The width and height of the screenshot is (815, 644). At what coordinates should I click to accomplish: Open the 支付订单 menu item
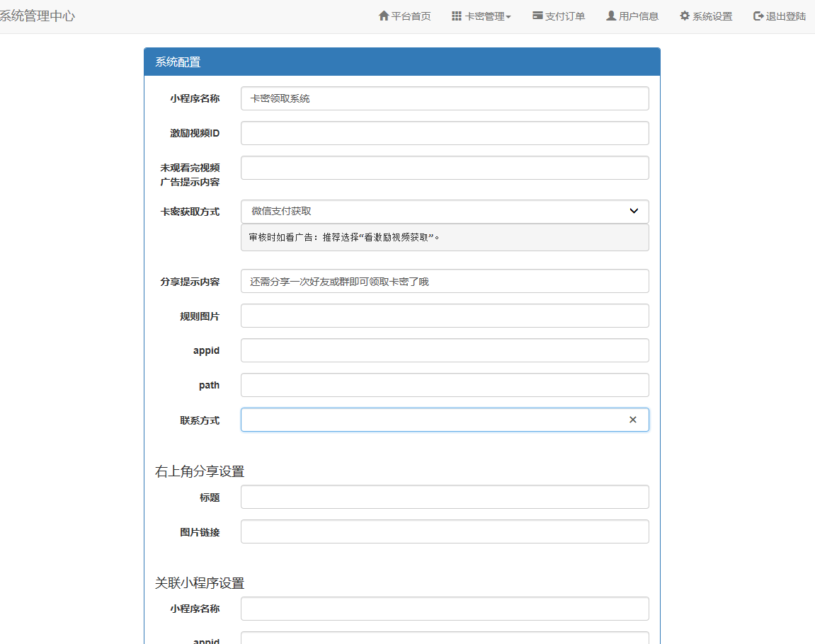pos(565,16)
